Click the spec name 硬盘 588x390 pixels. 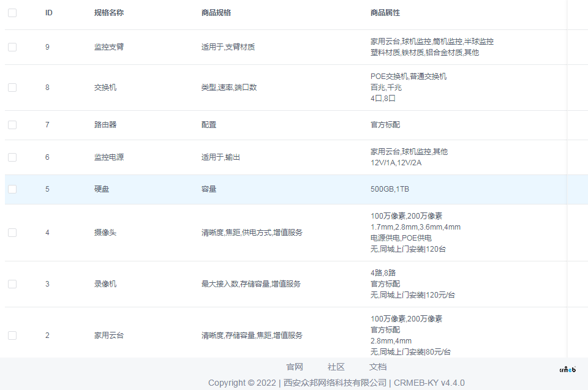[101, 189]
